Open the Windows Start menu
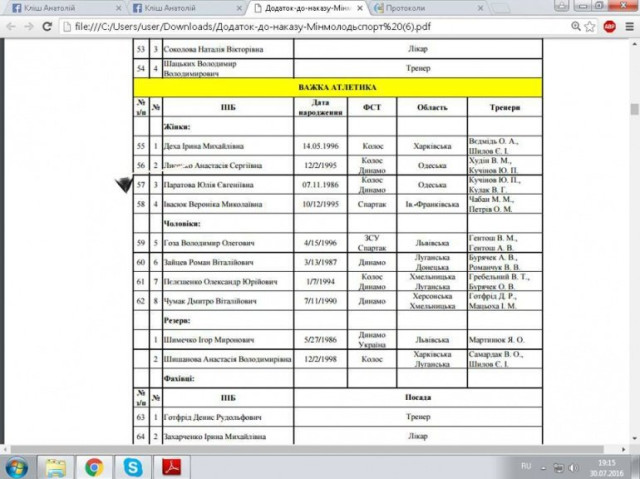The width and height of the screenshot is (640, 479). coord(17,466)
